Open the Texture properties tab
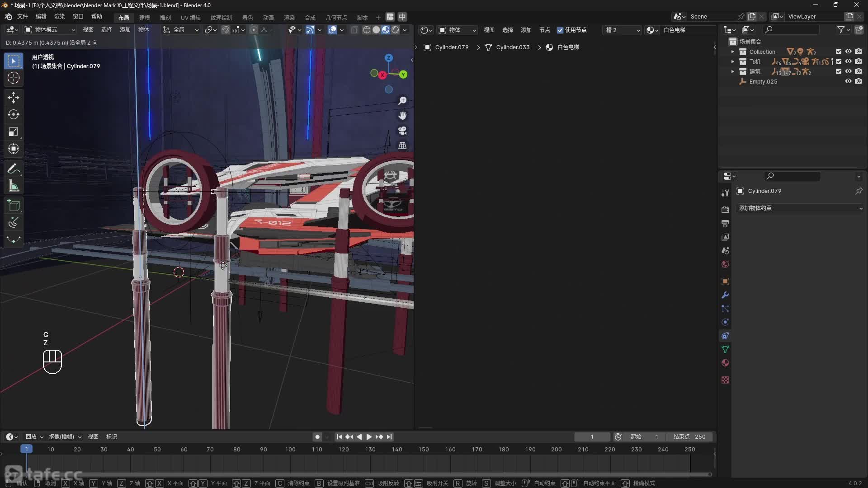The height and width of the screenshot is (488, 868). [x=725, y=380]
